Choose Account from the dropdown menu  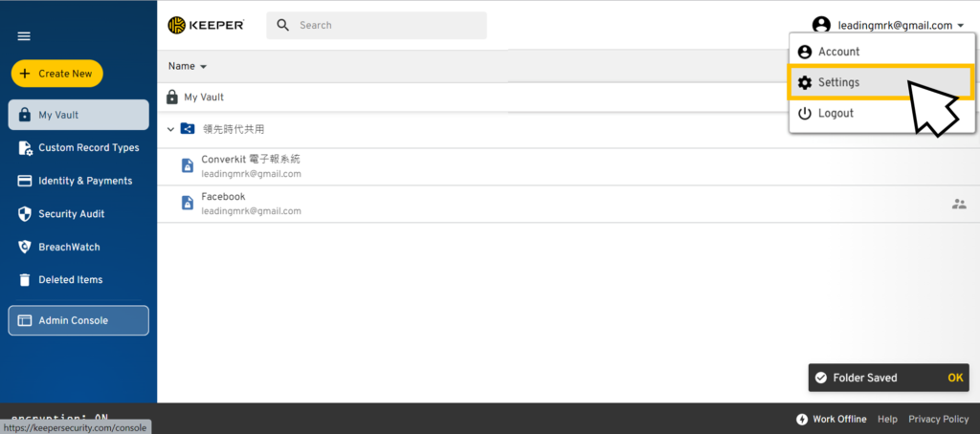(881, 52)
